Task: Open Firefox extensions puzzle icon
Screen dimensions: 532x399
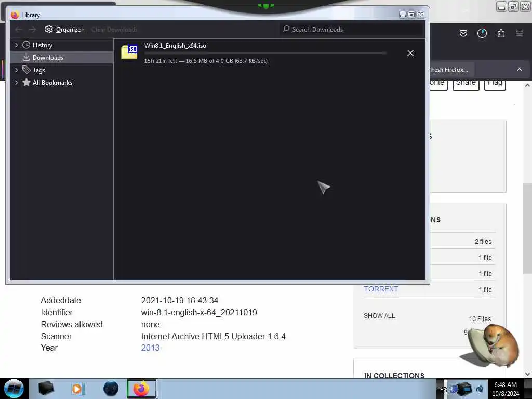Action: [x=501, y=33]
